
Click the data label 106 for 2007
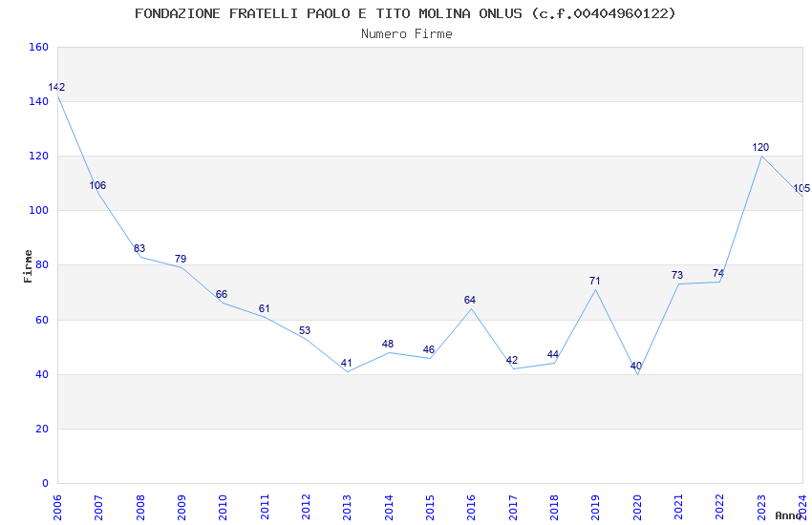click(x=97, y=185)
